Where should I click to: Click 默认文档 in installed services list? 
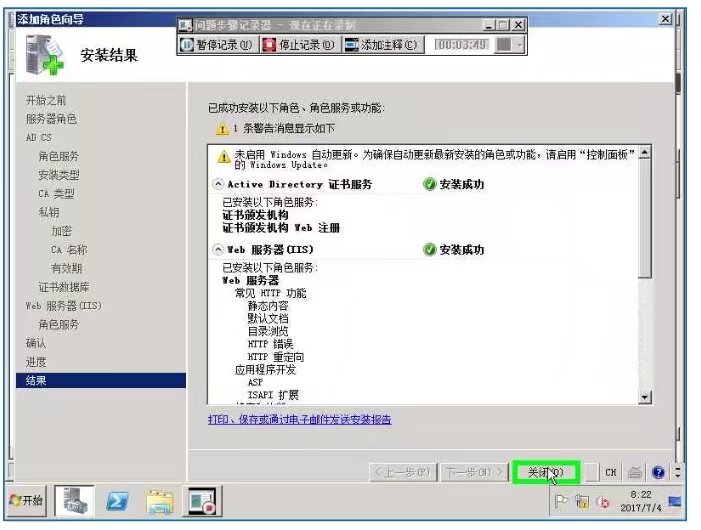[x=268, y=319]
